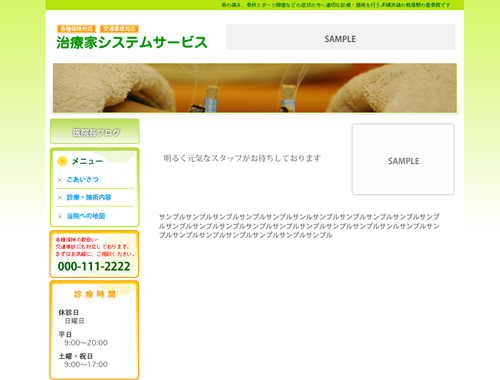The width and height of the screenshot is (500, 380).
Task: Open the 当院への地図 menu link
Action: point(86,216)
